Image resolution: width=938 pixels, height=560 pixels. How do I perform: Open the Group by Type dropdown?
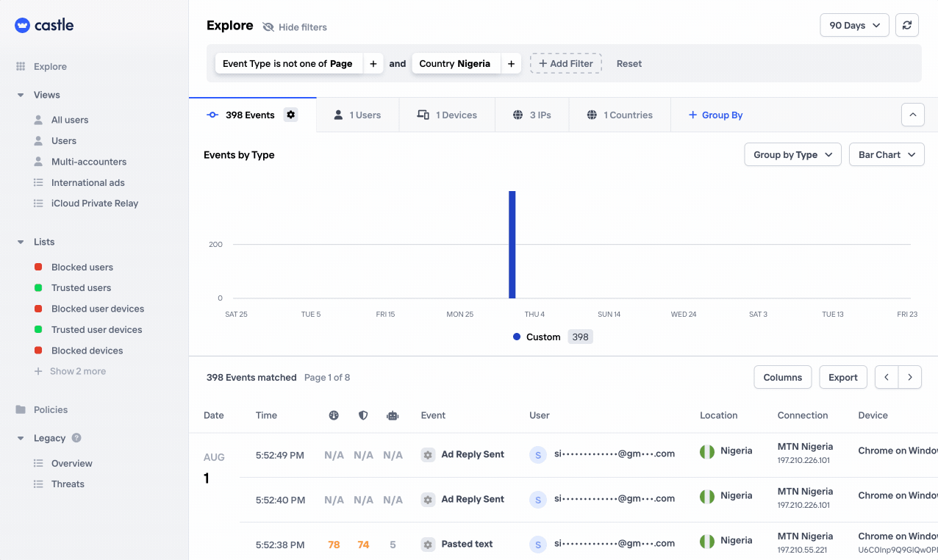pos(792,155)
